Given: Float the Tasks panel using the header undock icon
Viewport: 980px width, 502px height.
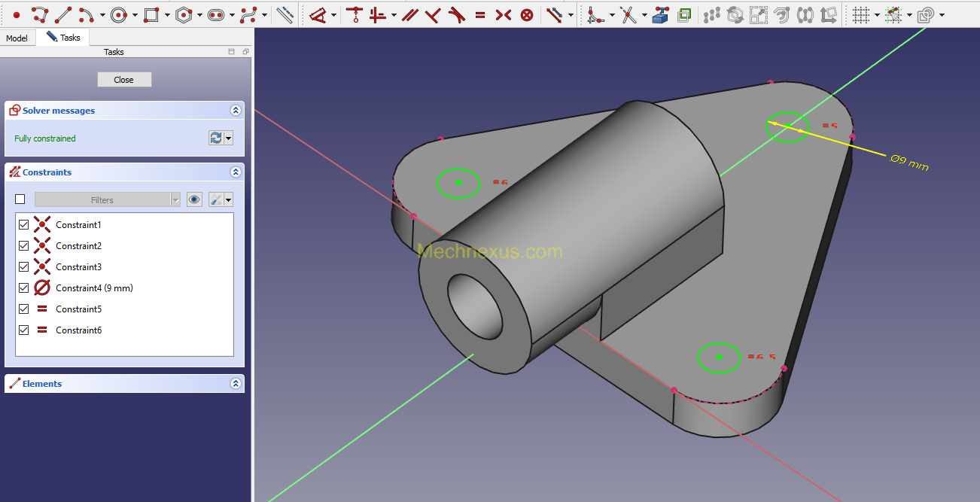Looking at the screenshot, I should [x=245, y=52].
